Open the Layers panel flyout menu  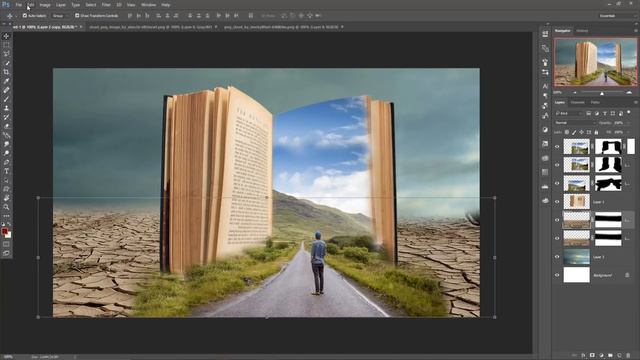(x=635, y=102)
